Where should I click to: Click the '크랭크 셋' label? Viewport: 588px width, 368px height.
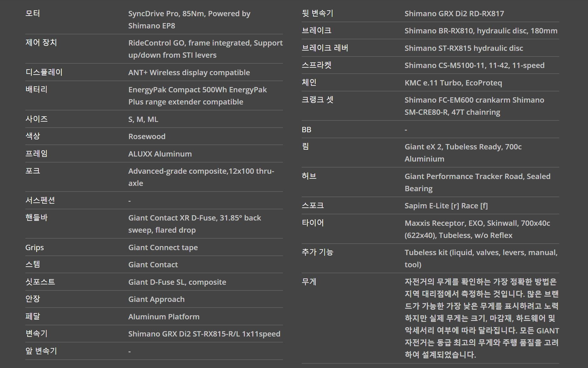pyautogui.click(x=318, y=100)
